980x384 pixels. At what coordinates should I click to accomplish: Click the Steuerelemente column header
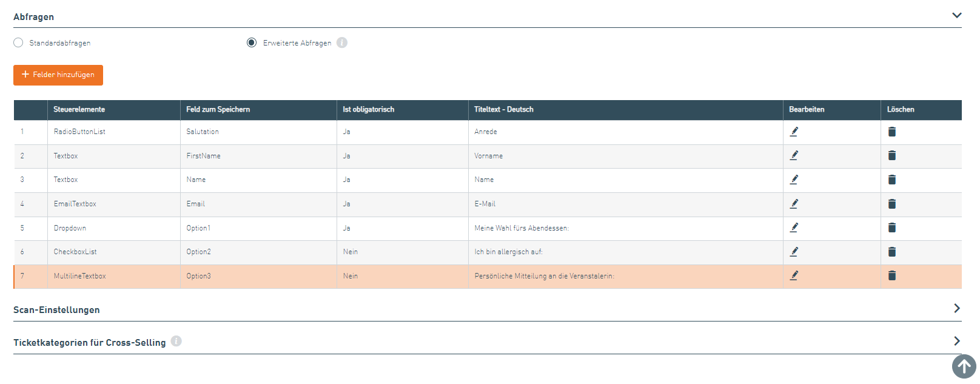pos(79,110)
